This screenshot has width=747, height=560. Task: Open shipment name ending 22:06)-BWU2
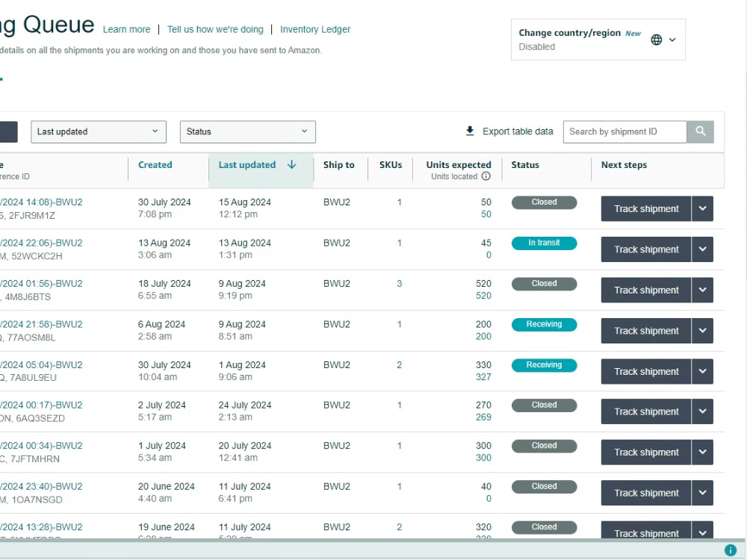pyautogui.click(x=41, y=243)
